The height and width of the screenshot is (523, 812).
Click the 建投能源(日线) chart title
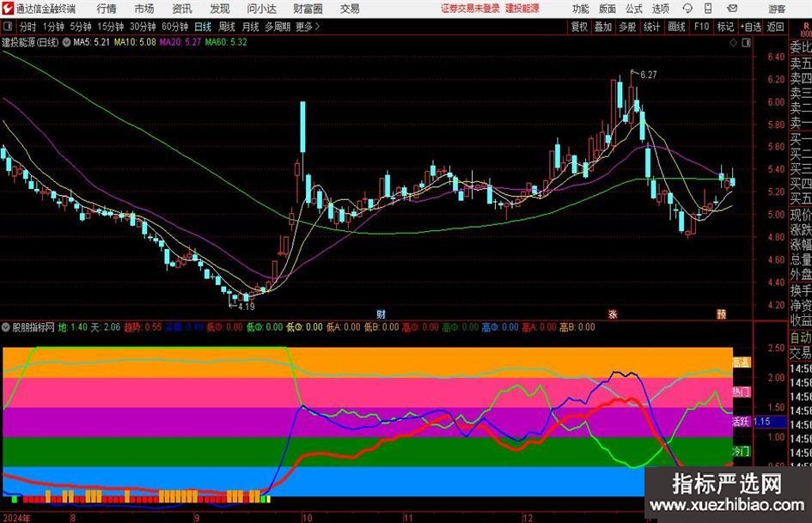pyautogui.click(x=30, y=42)
